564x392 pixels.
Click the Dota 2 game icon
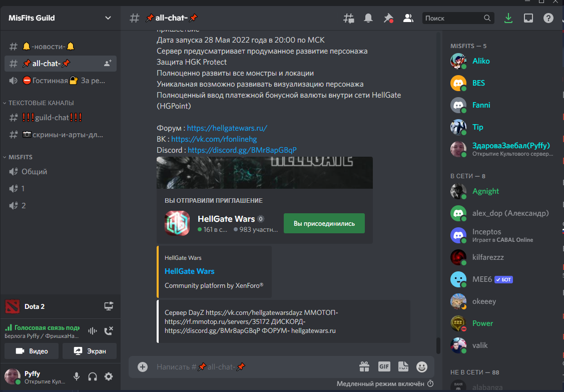coord(12,306)
